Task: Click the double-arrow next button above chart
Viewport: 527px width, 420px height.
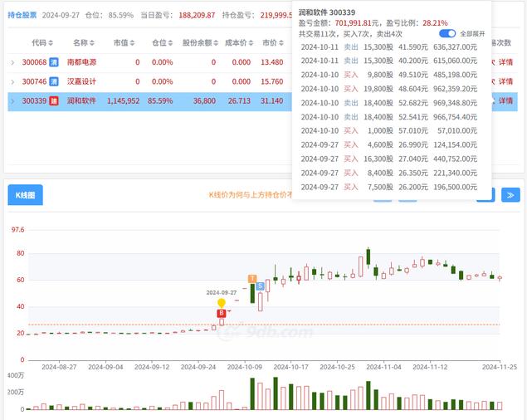Action: (x=510, y=195)
